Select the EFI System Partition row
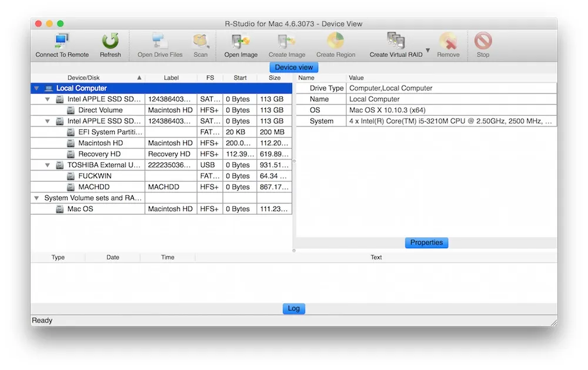588x370 pixels. pyautogui.click(x=110, y=132)
